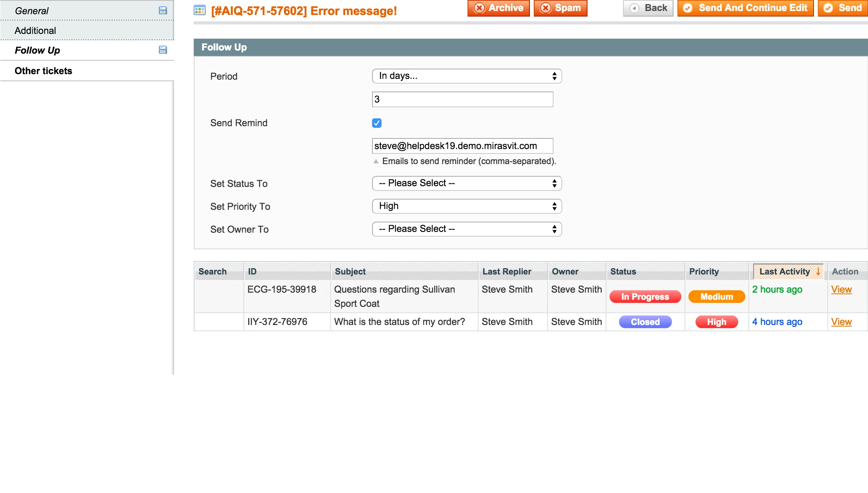Open the Set Status To dropdown
This screenshot has height=493, width=868.
(467, 183)
